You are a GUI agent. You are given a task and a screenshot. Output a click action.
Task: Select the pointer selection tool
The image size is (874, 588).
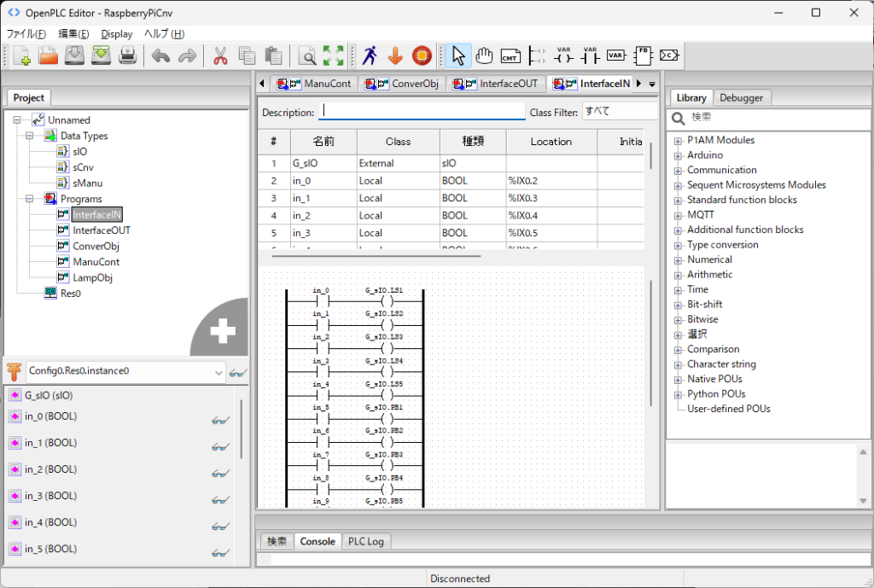pos(458,55)
